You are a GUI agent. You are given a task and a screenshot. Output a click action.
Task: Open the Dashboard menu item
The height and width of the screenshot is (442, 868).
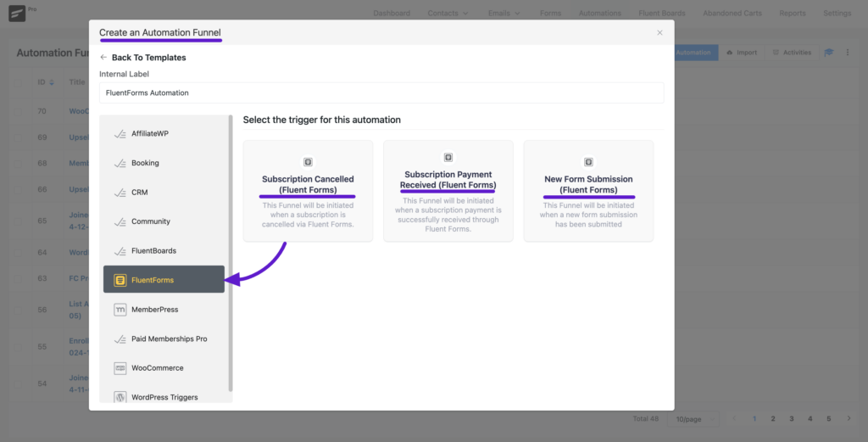[x=392, y=14]
